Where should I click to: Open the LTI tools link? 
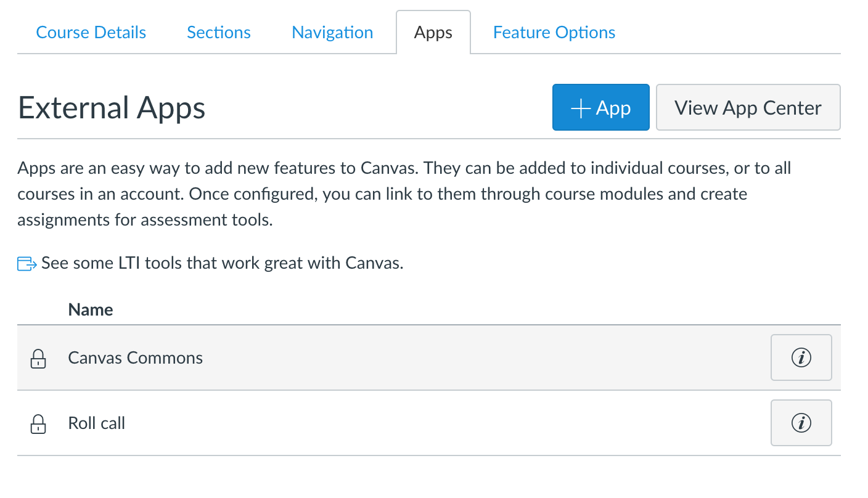pos(222,264)
